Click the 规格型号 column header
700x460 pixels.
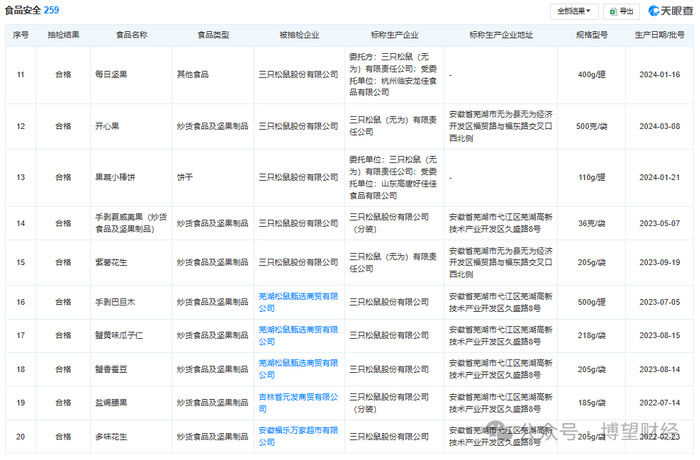tap(592, 35)
